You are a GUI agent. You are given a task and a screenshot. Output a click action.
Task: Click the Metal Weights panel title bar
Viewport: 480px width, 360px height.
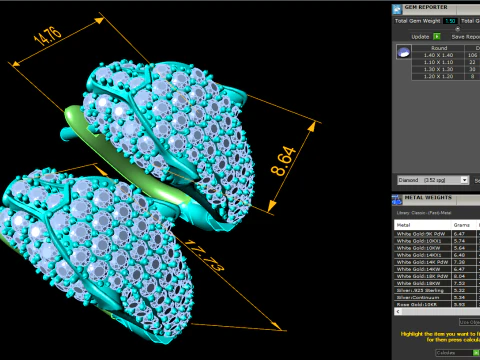coord(441,200)
